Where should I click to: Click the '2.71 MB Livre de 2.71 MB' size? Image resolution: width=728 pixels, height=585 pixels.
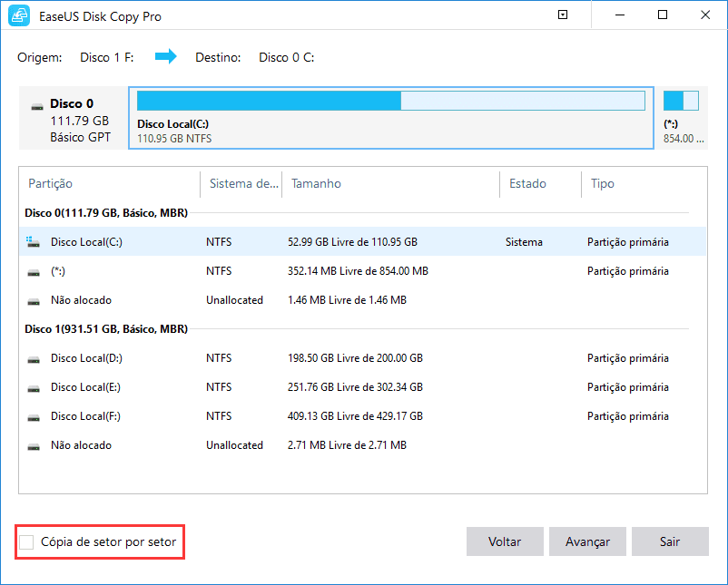[x=347, y=445]
